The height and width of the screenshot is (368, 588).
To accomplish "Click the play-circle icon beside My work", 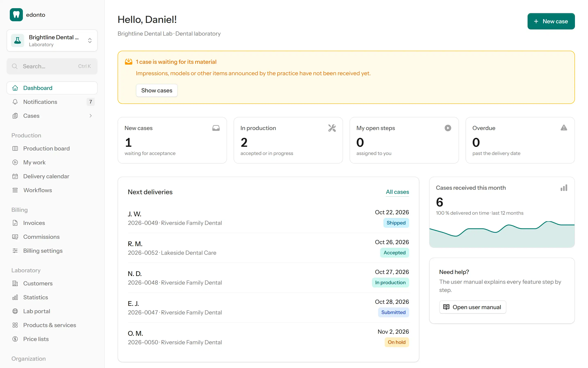I will [x=15, y=162].
